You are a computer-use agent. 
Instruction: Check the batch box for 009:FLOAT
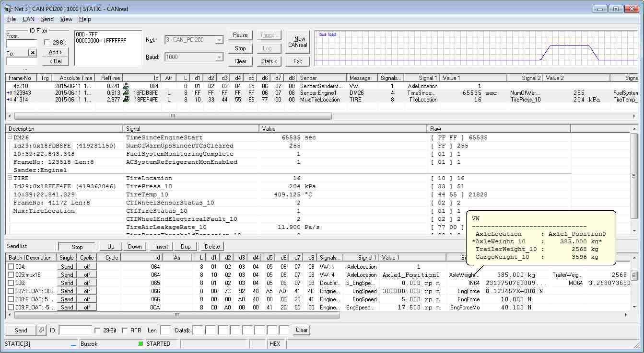tap(11, 307)
